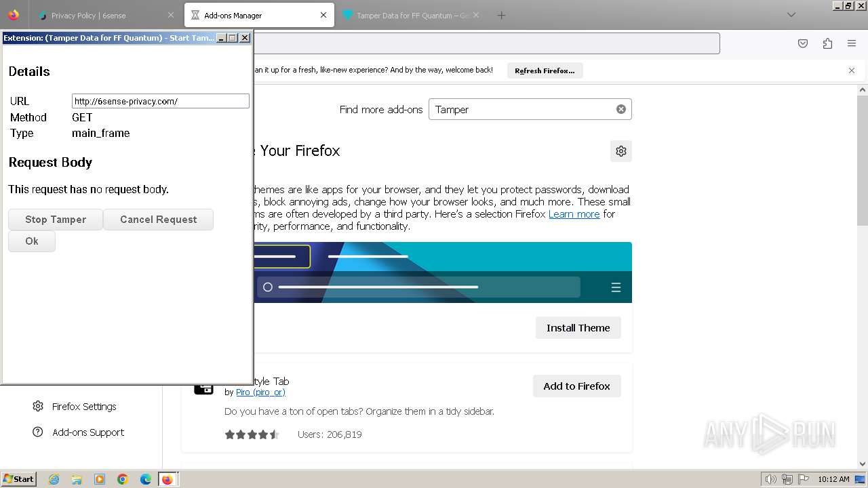Click the main_frame type value
This screenshot has height=488, width=868.
(101, 134)
